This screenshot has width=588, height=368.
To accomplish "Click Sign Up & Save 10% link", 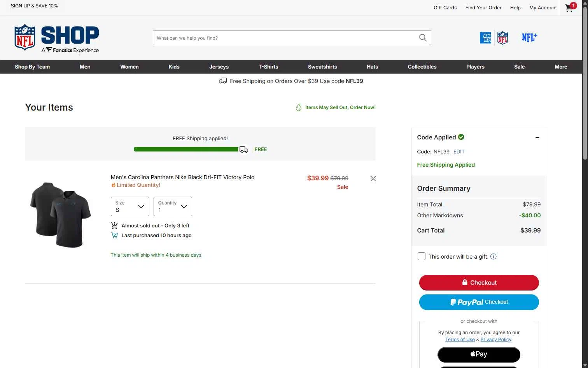I will coord(34,6).
